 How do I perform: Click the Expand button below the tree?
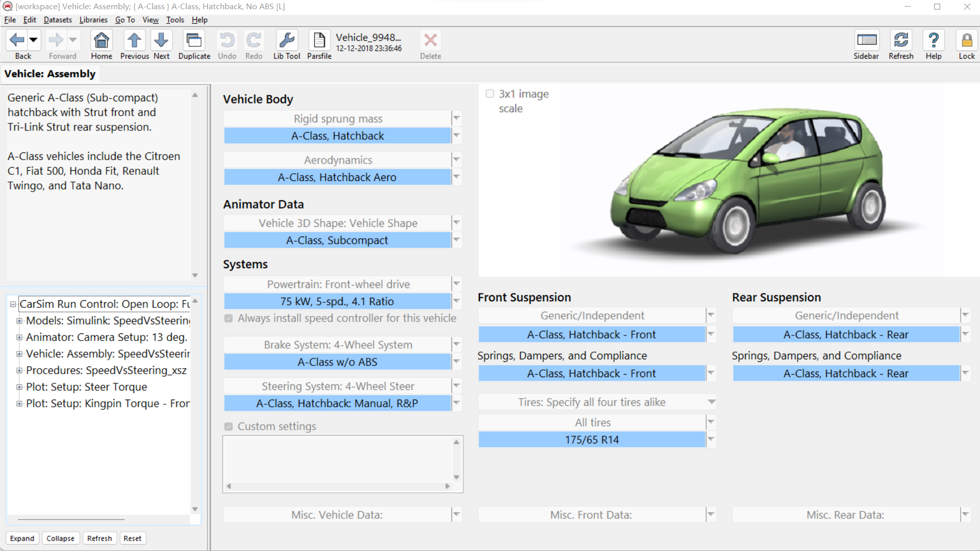[22, 538]
